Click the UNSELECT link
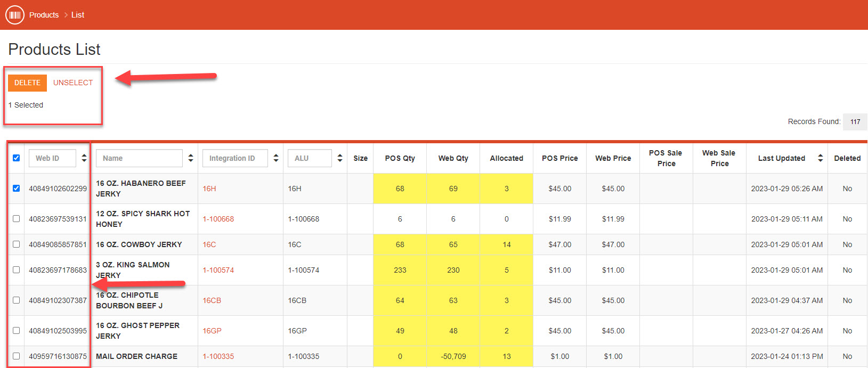 coord(73,83)
